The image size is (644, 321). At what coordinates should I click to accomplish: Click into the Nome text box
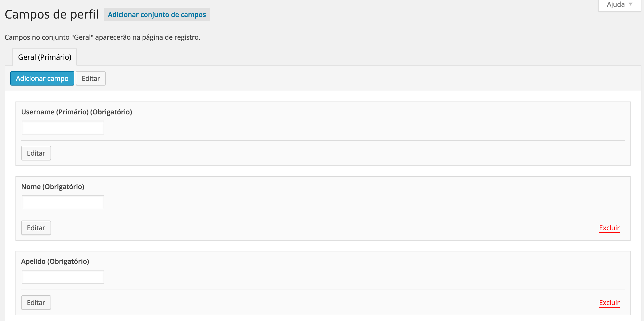[63, 202]
